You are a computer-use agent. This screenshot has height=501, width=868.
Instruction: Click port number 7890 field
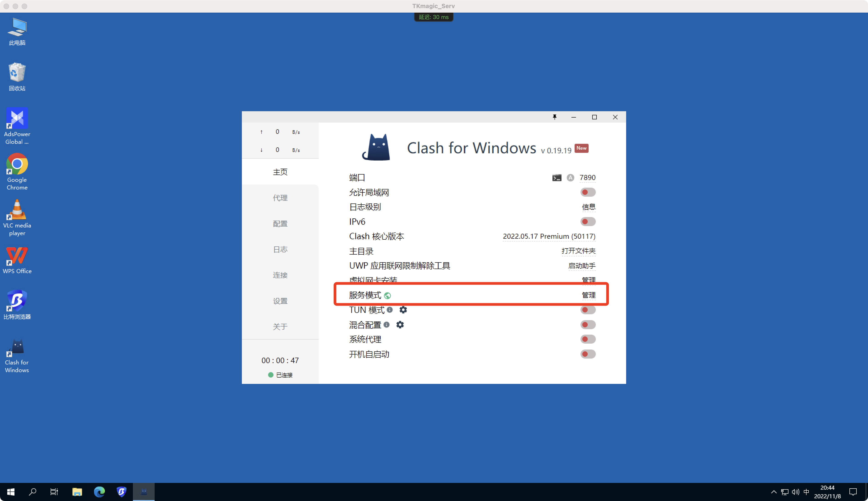587,177
